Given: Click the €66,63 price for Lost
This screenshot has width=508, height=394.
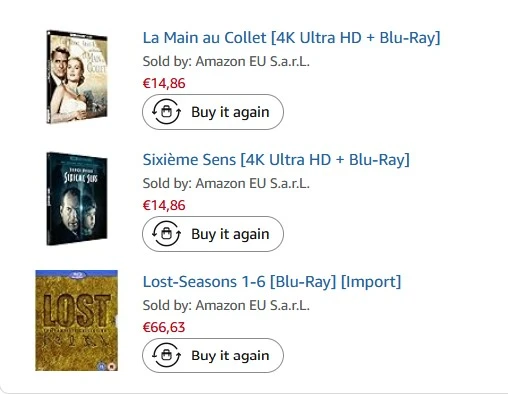Looking at the screenshot, I should [164, 327].
